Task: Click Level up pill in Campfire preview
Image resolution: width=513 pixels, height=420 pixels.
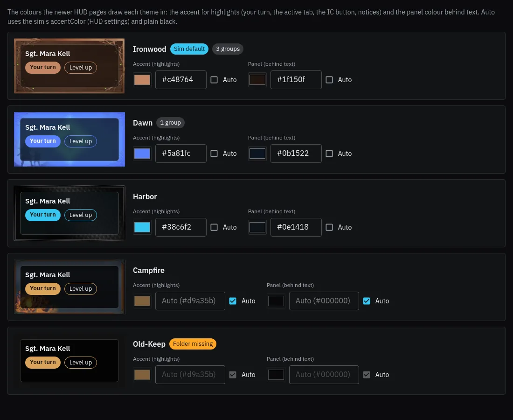Action: point(81,288)
